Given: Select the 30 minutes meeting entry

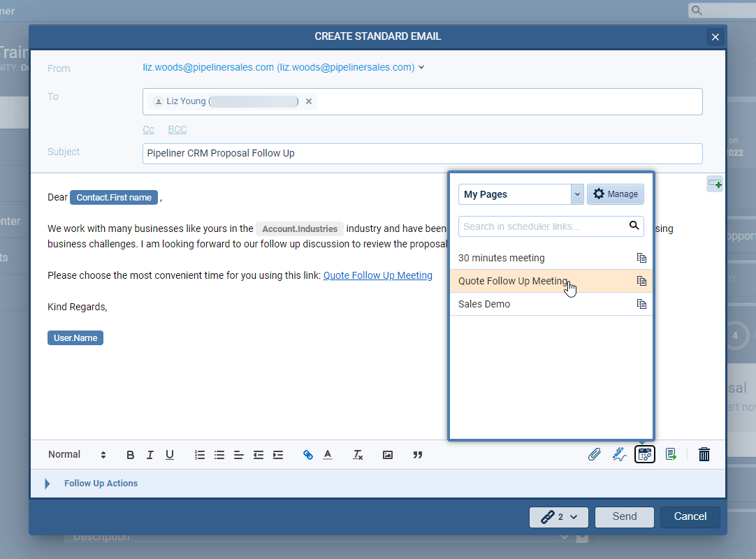Looking at the screenshot, I should tap(502, 258).
